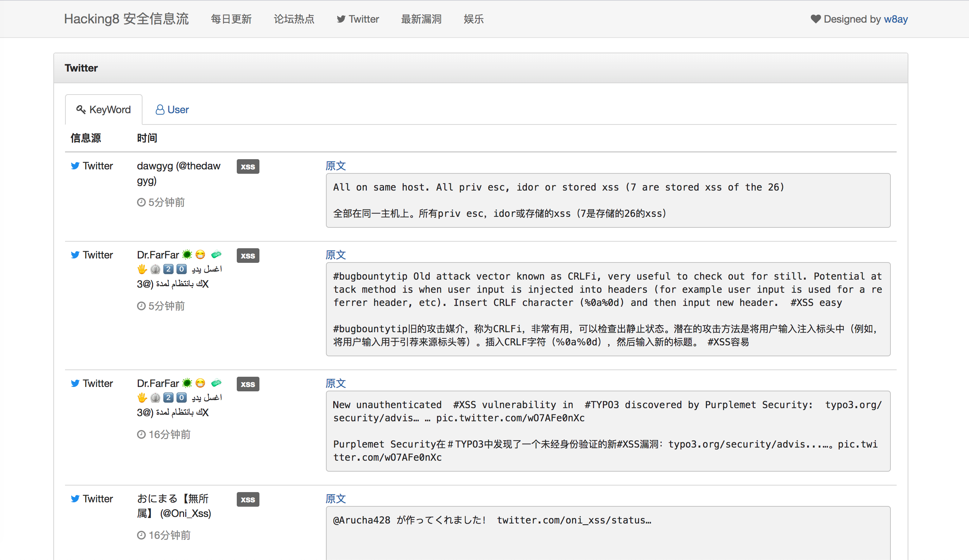969x560 pixels.
Task: Click the digit 0 keycap emoji in CRLFi row
Action: coord(182,269)
